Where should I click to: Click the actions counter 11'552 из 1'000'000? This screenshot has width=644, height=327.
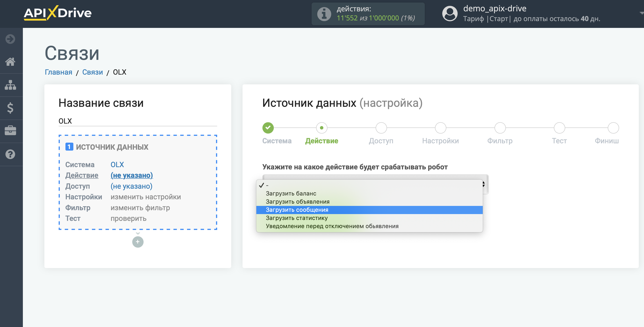pos(376,18)
